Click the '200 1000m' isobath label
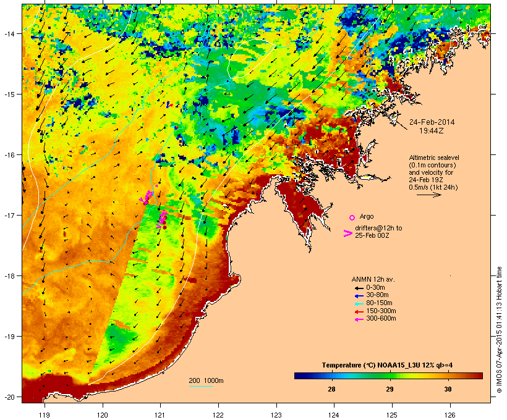Image resolution: width=507 pixels, height=420 pixels. [x=206, y=380]
